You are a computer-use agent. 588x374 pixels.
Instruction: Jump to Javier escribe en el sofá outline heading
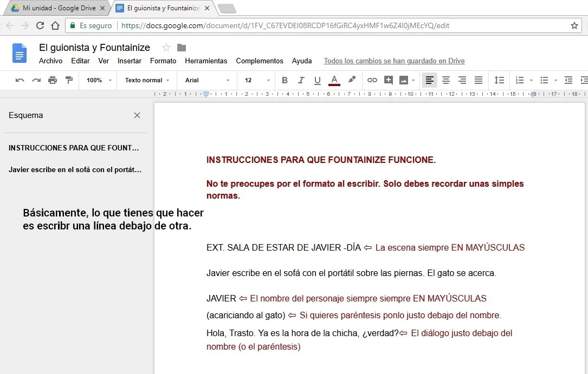75,169
